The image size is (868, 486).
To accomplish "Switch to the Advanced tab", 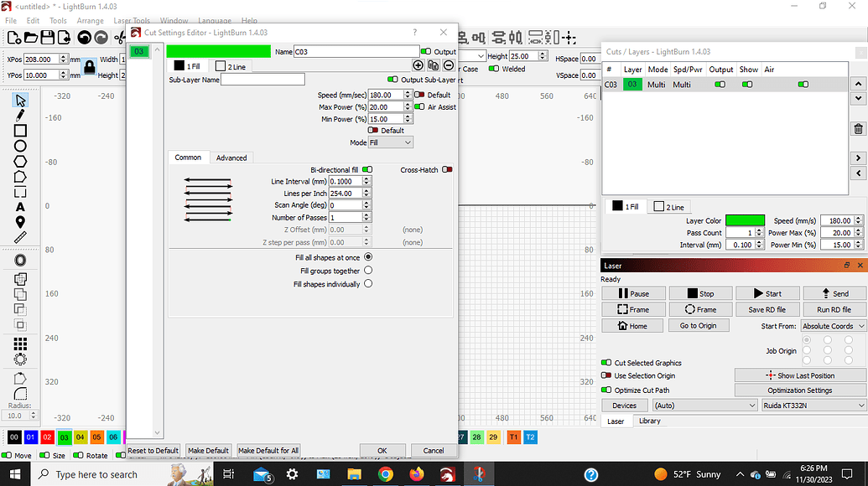I will [231, 158].
